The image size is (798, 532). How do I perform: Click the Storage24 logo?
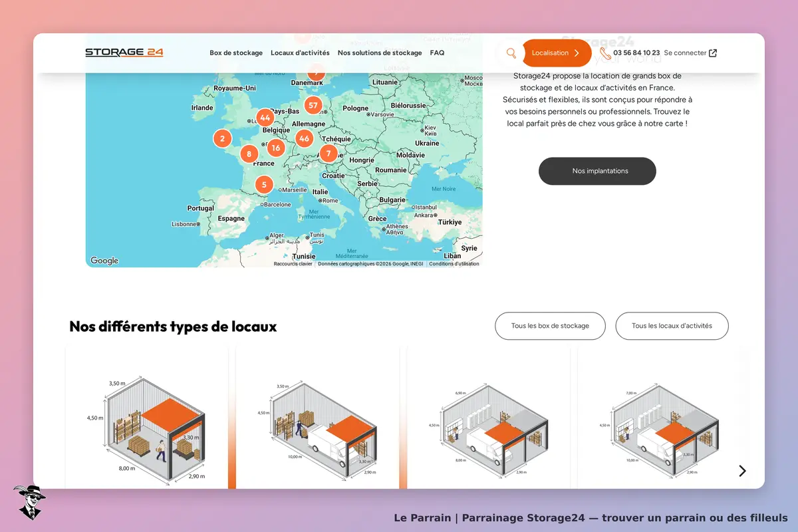124,53
